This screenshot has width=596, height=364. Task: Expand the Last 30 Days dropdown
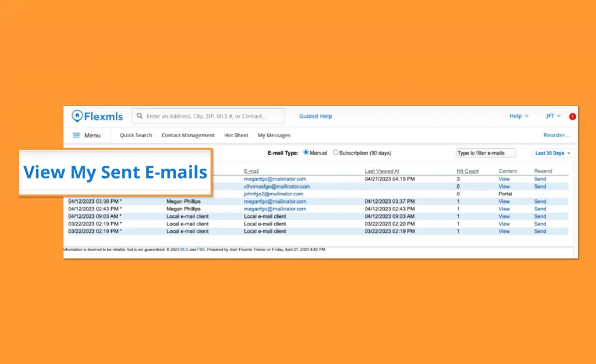(553, 153)
